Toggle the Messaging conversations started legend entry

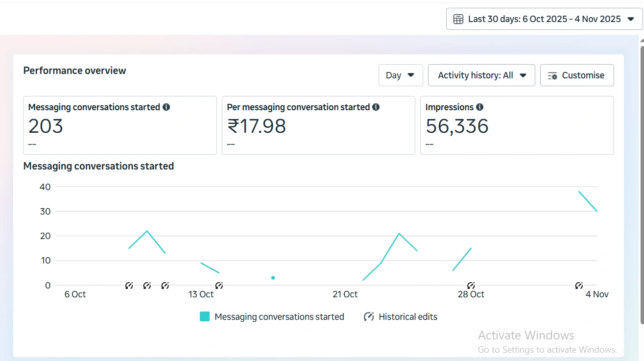279,316
